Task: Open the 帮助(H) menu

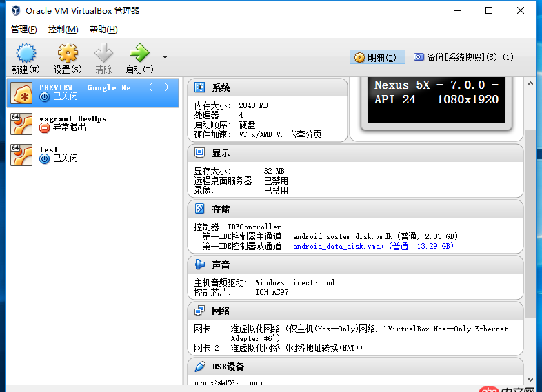Action: point(103,30)
